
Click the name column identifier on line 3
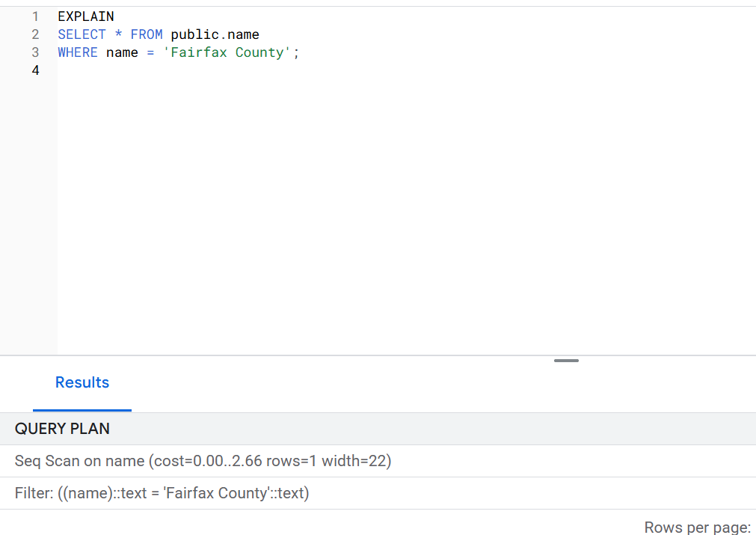(x=122, y=52)
